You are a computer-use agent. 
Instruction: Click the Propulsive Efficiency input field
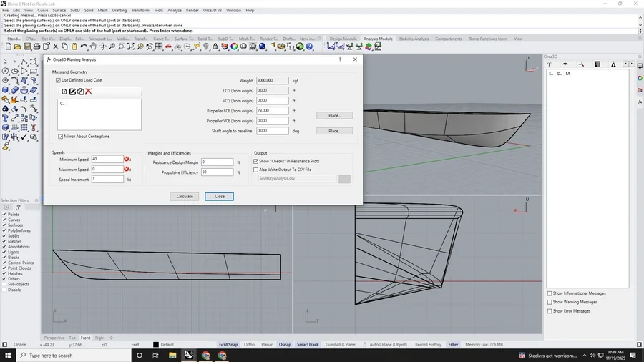pos(217,172)
